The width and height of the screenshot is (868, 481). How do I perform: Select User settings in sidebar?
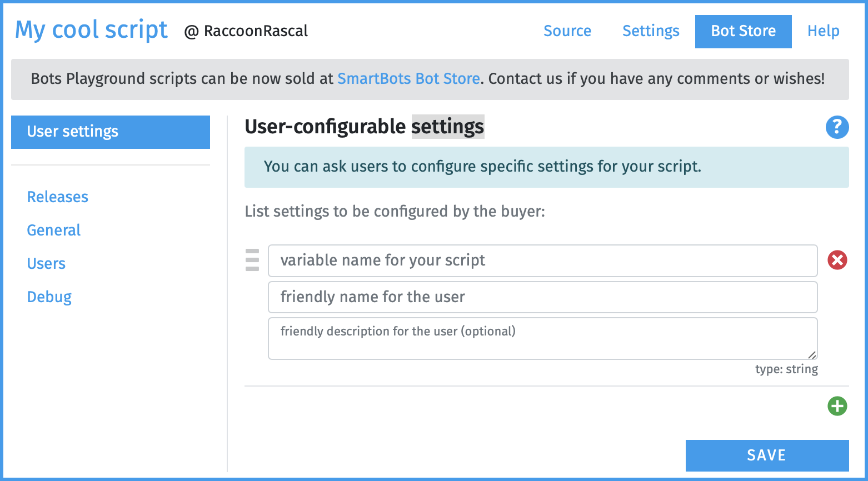point(111,132)
